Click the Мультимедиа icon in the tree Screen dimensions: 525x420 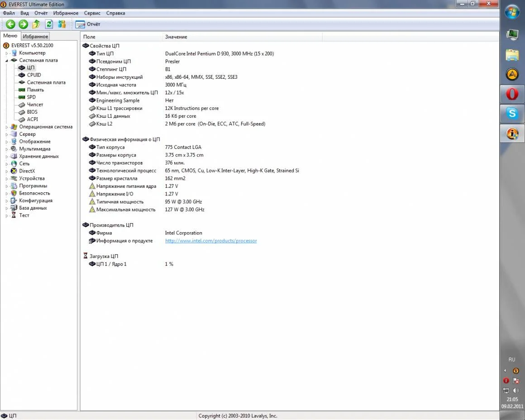coord(14,149)
